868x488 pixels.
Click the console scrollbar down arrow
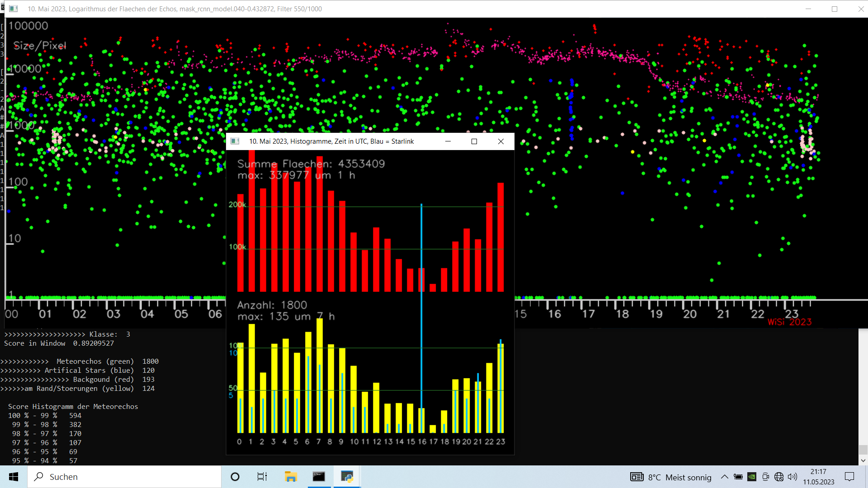point(863,460)
